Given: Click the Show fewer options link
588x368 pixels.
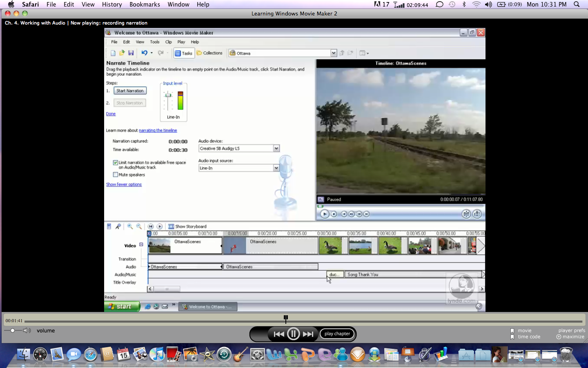Looking at the screenshot, I should pyautogui.click(x=124, y=184).
